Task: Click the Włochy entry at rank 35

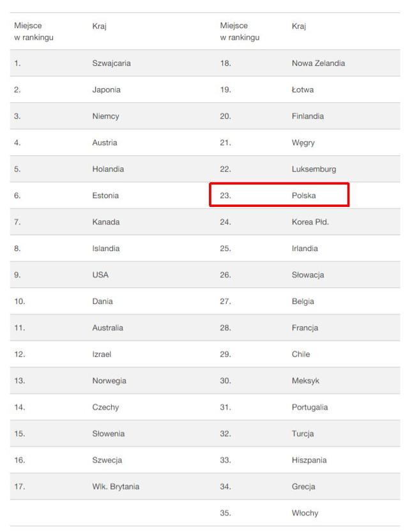Action: click(x=305, y=513)
